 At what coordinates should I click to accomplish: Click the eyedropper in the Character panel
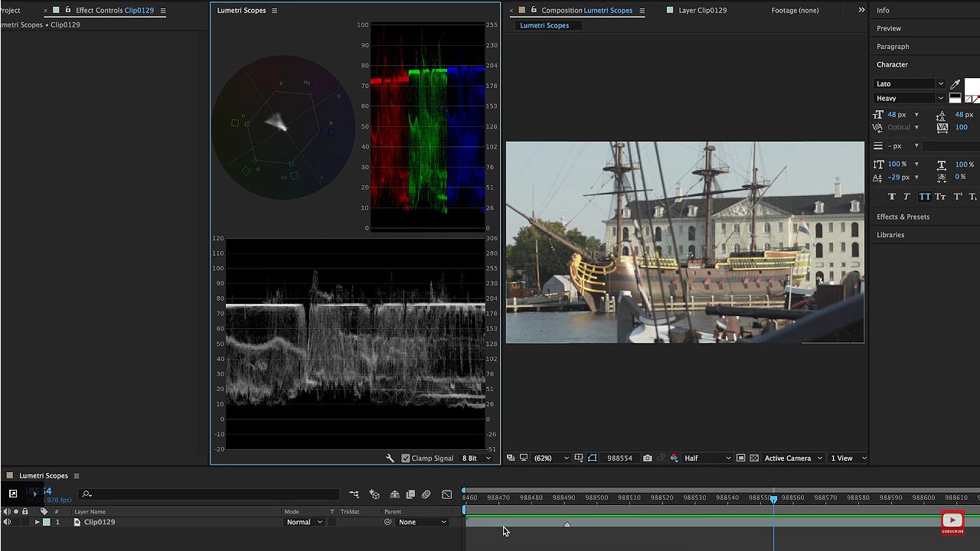click(x=955, y=83)
